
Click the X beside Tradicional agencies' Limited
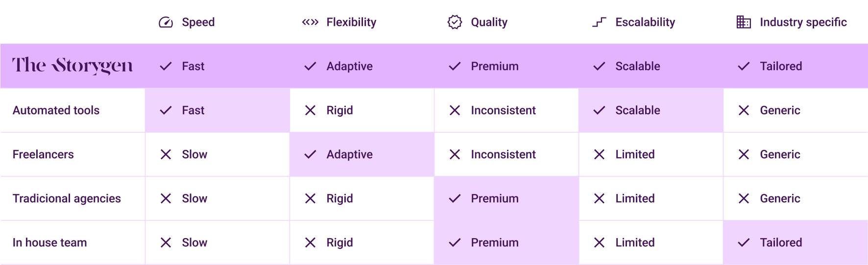(599, 198)
